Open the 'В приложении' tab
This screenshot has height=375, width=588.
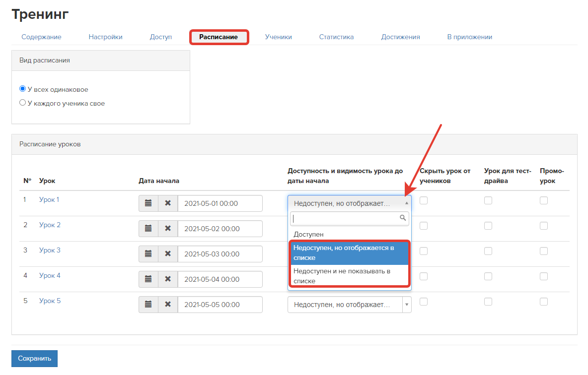click(x=469, y=37)
